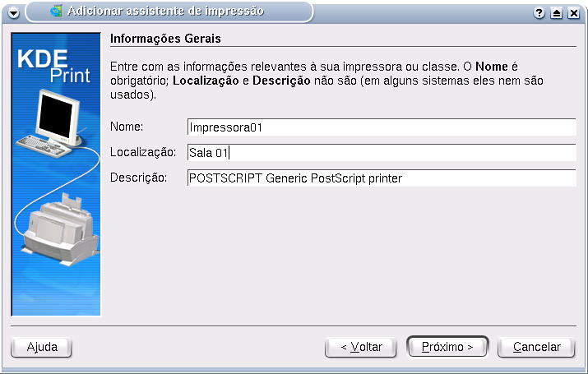This screenshot has height=374, width=588.
Task: Abort the wizard with Cancelar
Action: (x=536, y=348)
